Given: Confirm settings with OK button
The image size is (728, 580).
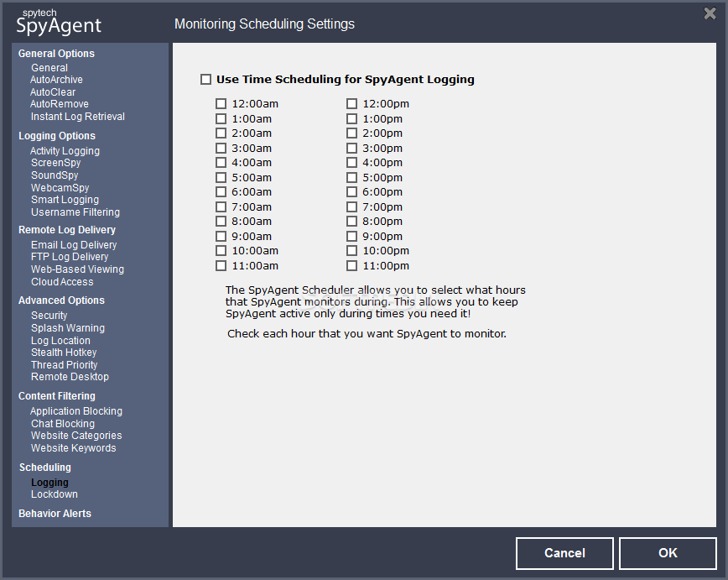Looking at the screenshot, I should 668,553.
